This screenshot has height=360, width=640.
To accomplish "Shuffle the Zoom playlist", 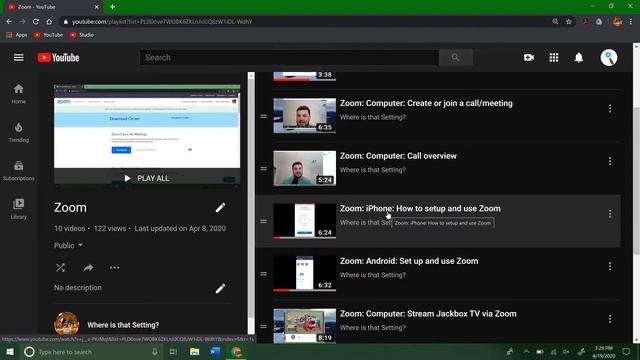I will pyautogui.click(x=60, y=268).
